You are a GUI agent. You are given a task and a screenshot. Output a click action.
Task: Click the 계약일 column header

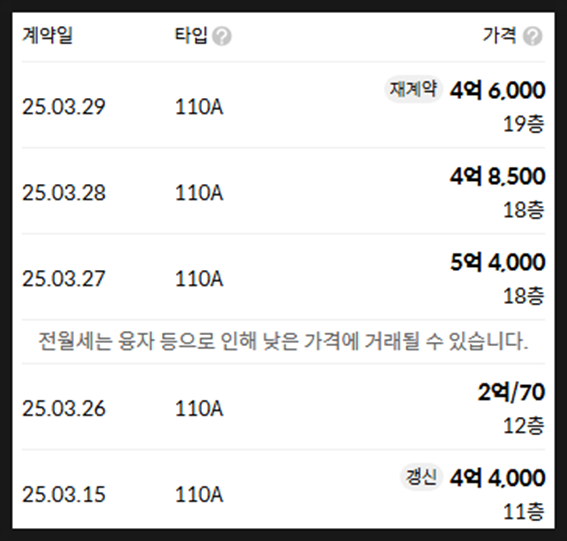tap(48, 35)
